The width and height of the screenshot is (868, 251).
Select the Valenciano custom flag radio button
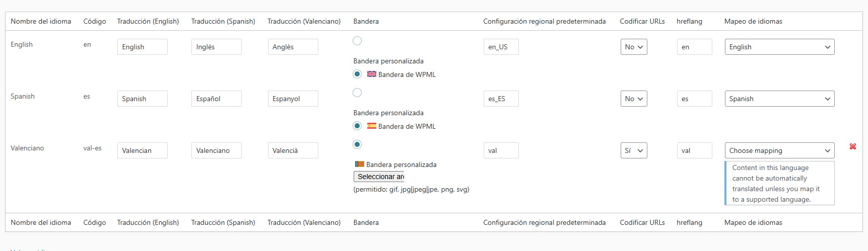(357, 144)
